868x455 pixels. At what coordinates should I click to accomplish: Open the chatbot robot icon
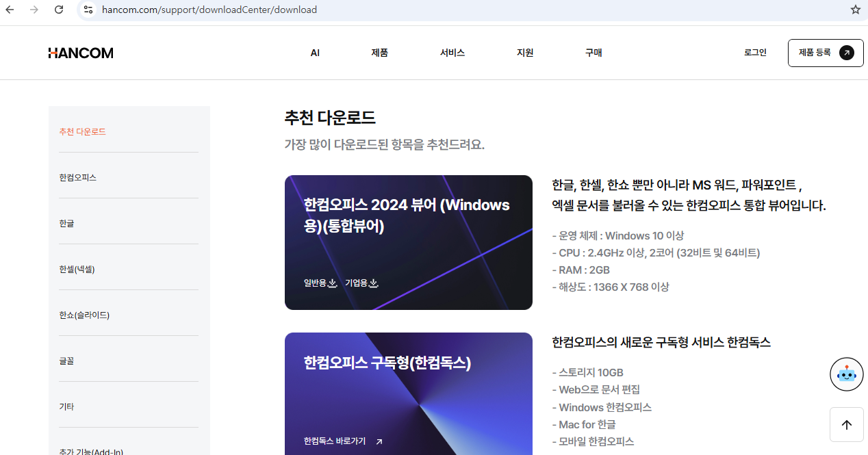[847, 374]
